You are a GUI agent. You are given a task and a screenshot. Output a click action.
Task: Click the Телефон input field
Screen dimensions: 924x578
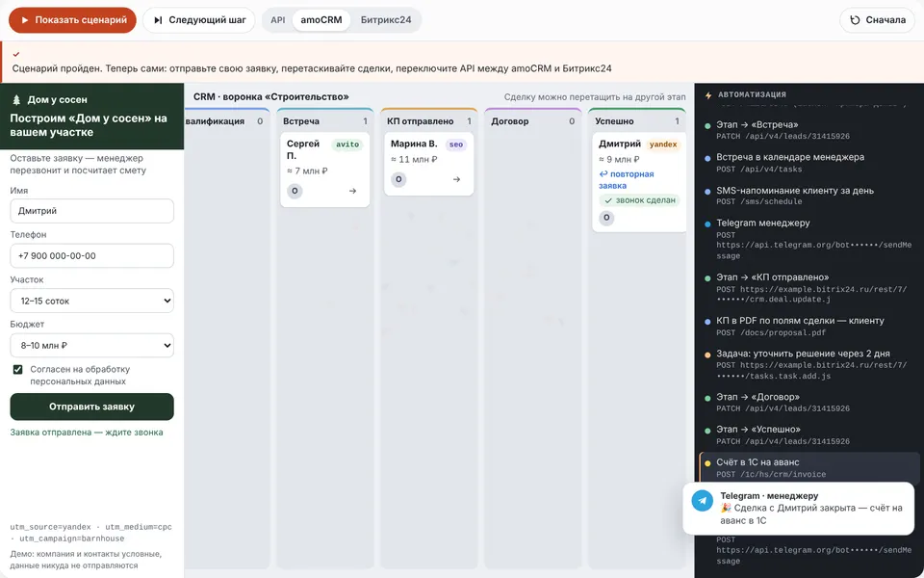pos(92,256)
